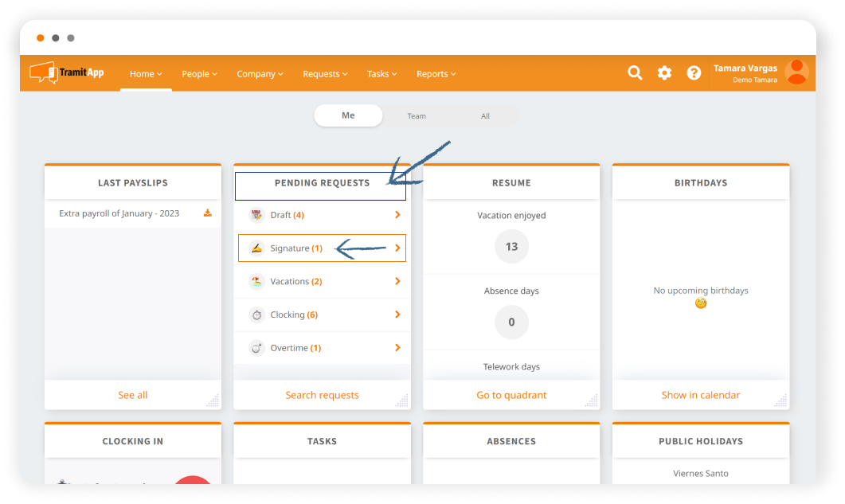Switch to the Team tab
The width and height of the screenshot is (845, 504).
click(417, 115)
